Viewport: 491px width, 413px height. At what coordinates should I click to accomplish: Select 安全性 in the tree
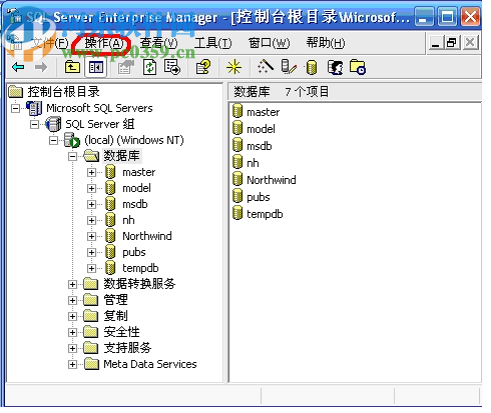tap(121, 332)
